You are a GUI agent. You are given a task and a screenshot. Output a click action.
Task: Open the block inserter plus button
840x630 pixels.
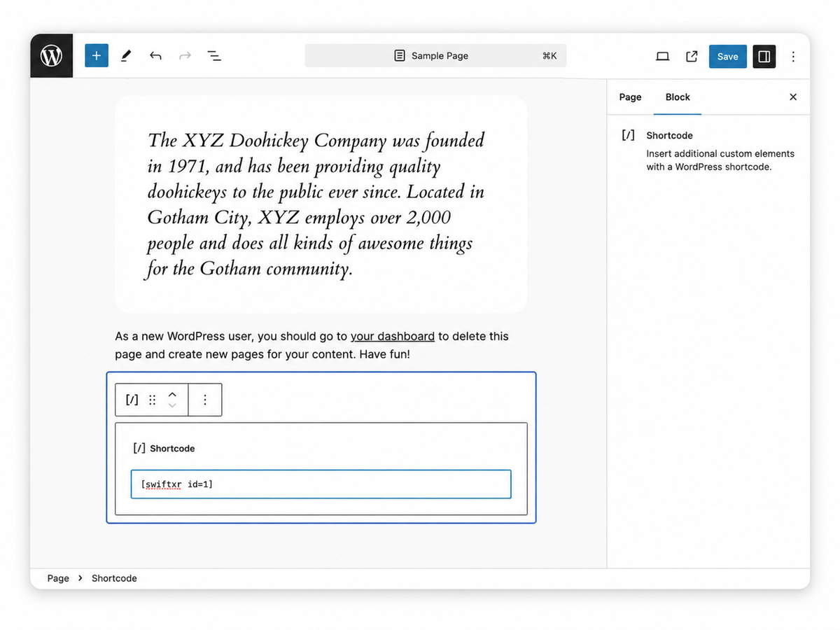coord(97,56)
